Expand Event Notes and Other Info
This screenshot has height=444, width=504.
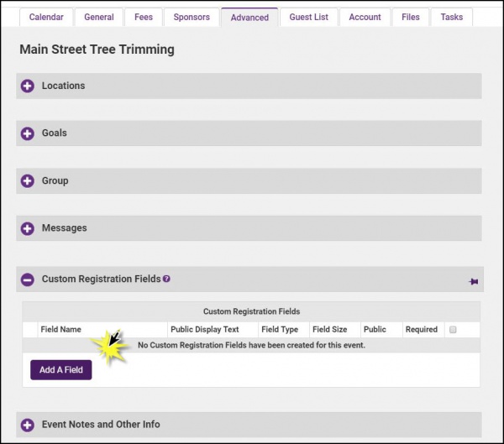tap(28, 425)
